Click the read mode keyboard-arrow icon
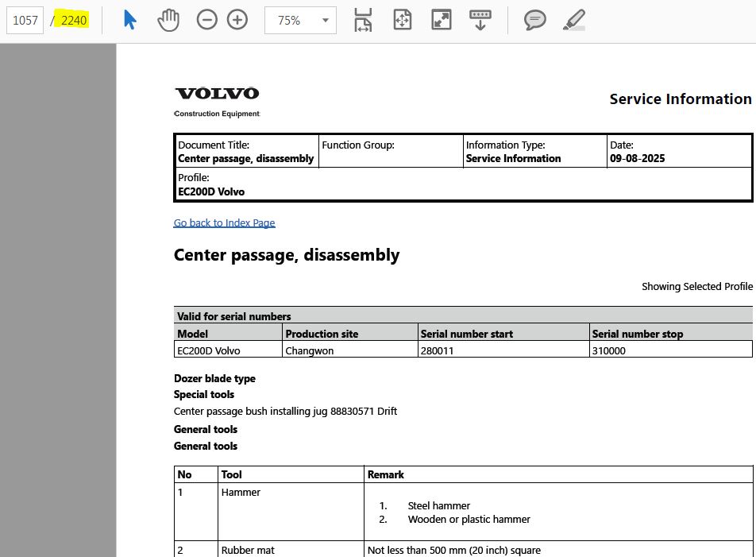 [x=480, y=20]
